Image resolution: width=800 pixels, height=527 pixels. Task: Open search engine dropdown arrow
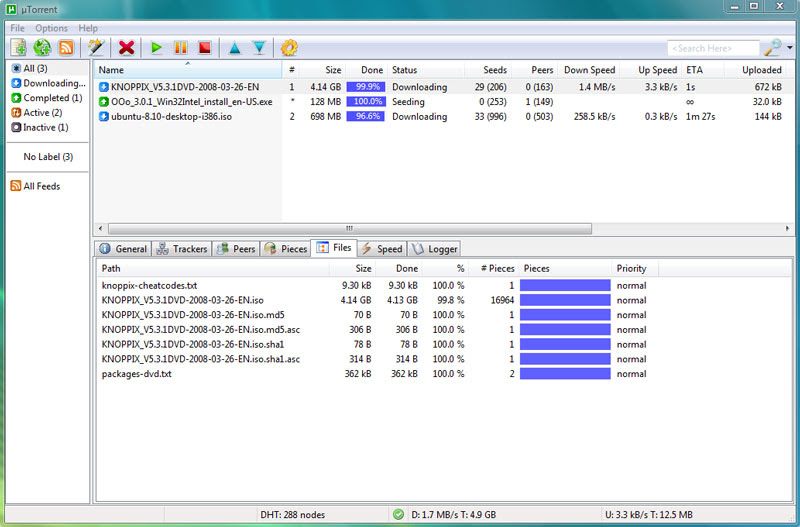(790, 47)
